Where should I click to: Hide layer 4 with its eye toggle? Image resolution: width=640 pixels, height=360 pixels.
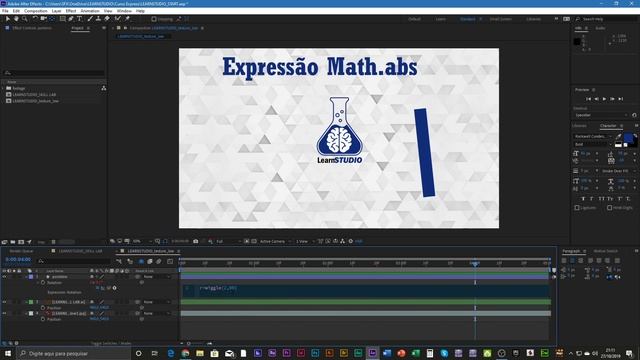(4, 313)
